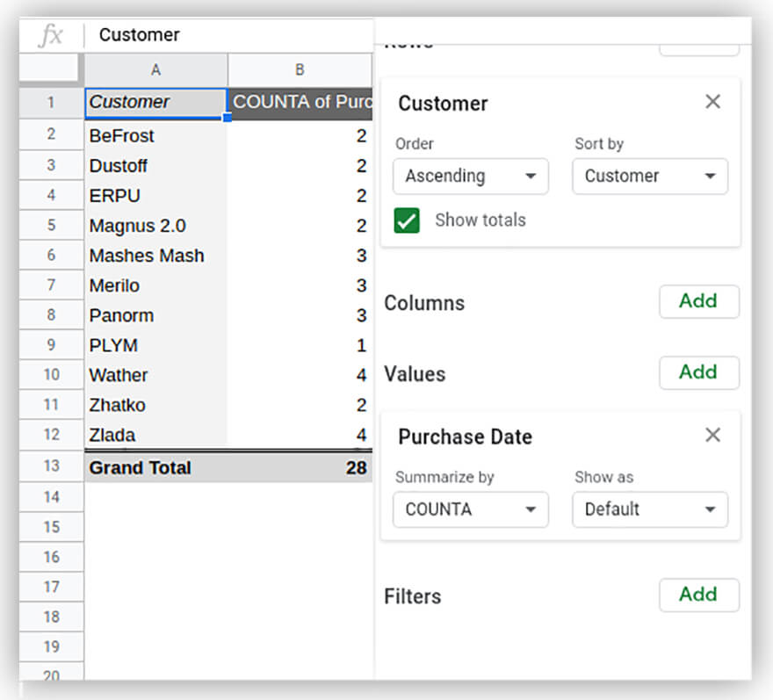773x700 pixels.
Task: Open the Summarize by COUNTA dropdown
Action: point(470,509)
